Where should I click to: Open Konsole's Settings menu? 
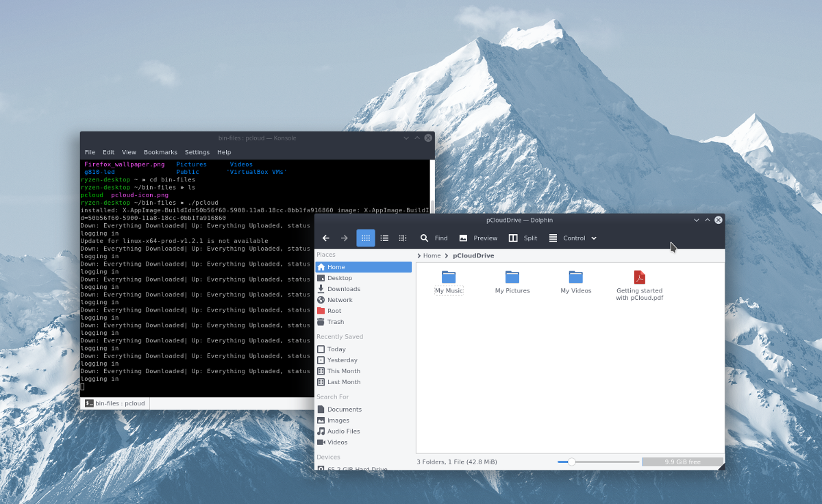pos(197,152)
